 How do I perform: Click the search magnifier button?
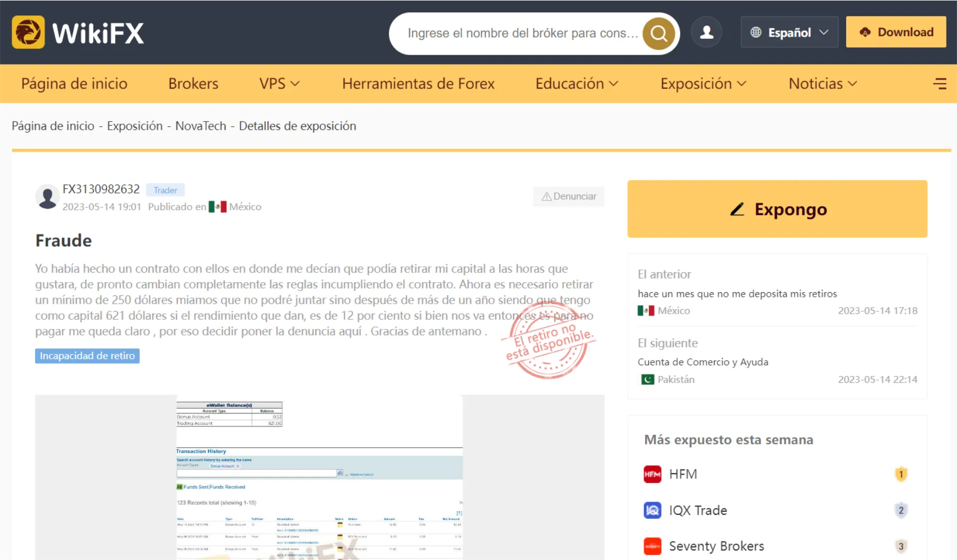pos(659,33)
